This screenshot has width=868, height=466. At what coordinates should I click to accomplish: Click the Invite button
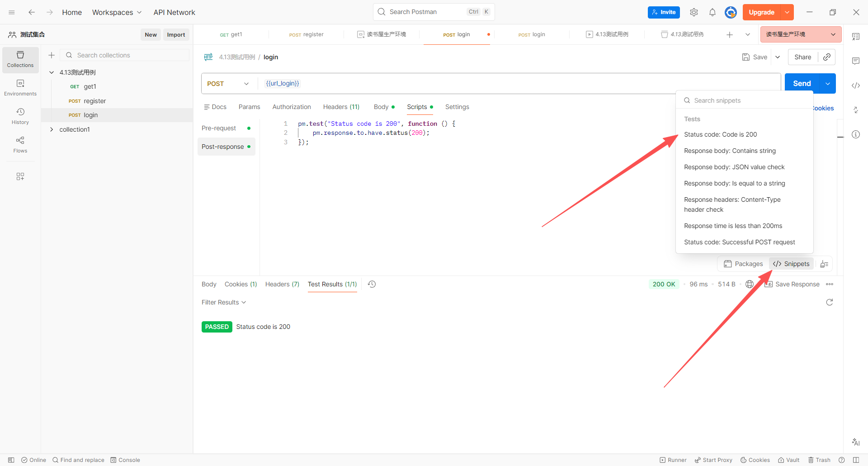click(664, 12)
